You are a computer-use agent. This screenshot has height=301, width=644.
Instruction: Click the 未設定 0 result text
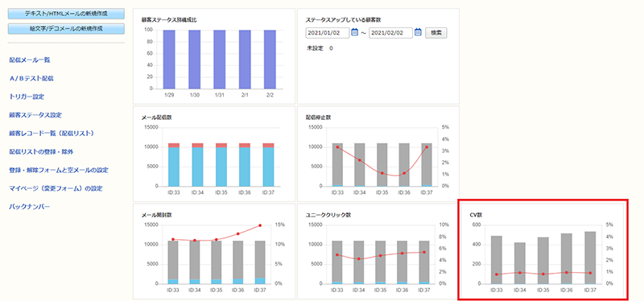pyautogui.click(x=320, y=48)
